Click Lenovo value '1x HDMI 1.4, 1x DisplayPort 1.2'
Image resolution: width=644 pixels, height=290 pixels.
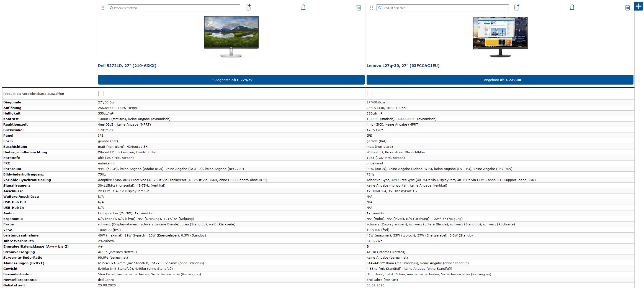pos(392,191)
